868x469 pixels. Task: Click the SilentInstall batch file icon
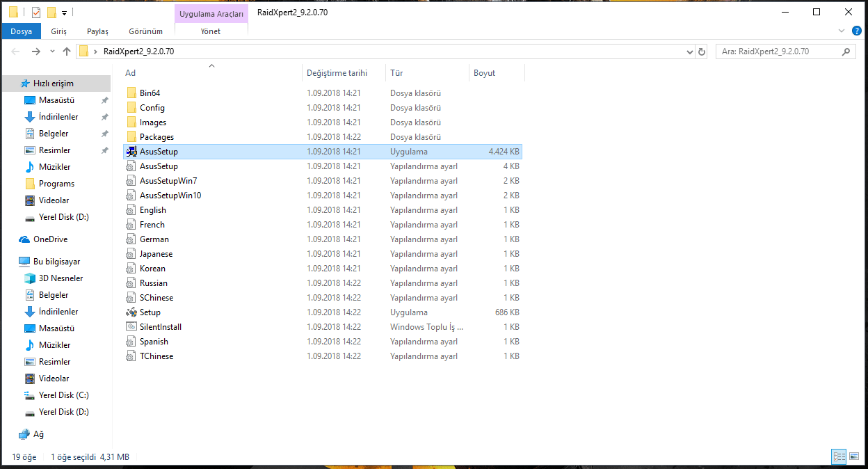[131, 327]
